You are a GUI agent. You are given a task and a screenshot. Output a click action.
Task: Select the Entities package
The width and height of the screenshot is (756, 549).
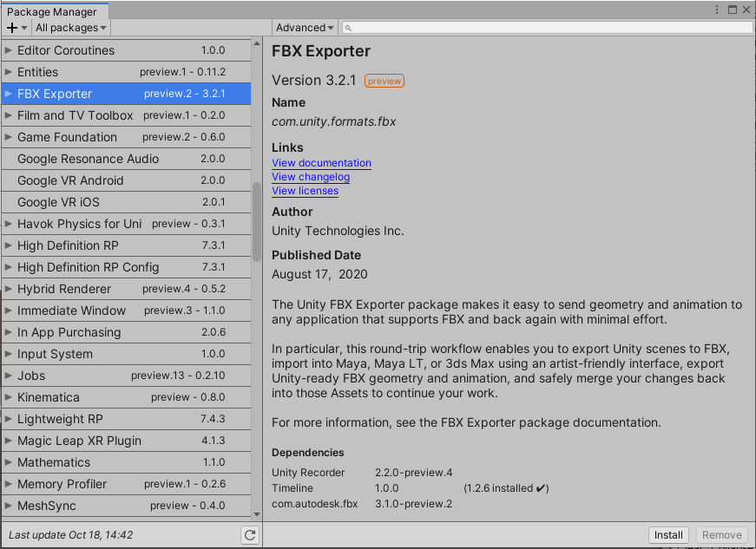click(x=127, y=72)
